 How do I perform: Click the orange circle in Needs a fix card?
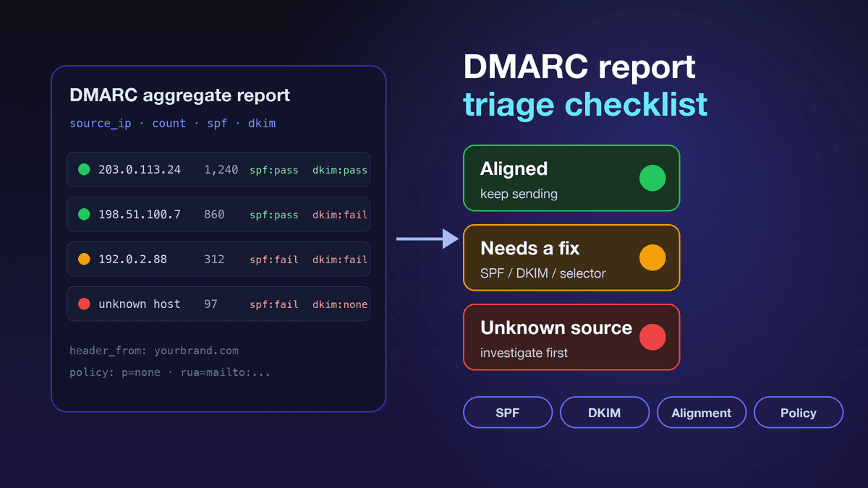tap(652, 257)
